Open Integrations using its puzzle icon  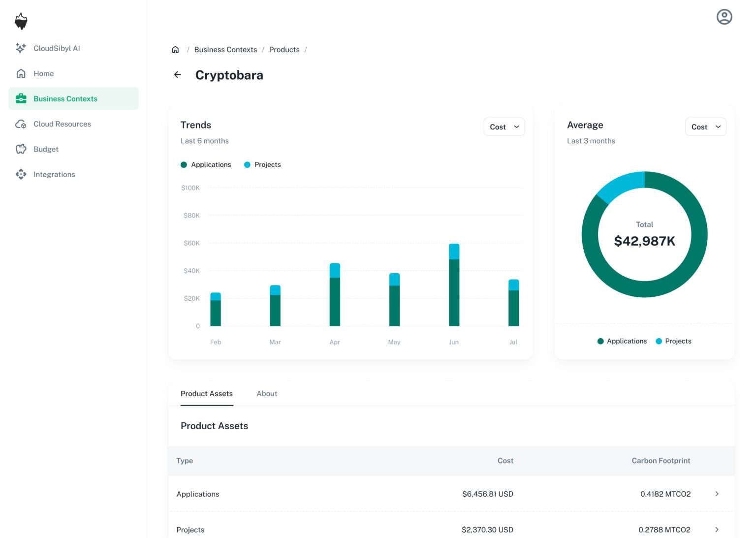(21, 174)
